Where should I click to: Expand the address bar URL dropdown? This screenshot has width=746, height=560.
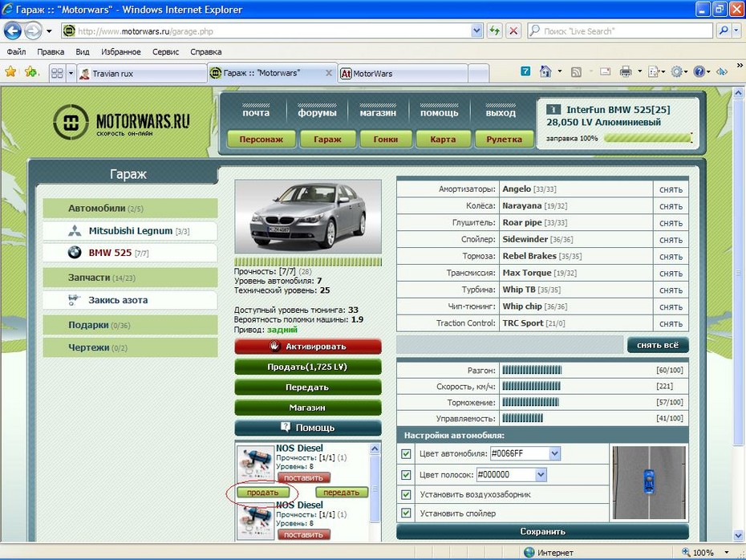[x=477, y=31]
